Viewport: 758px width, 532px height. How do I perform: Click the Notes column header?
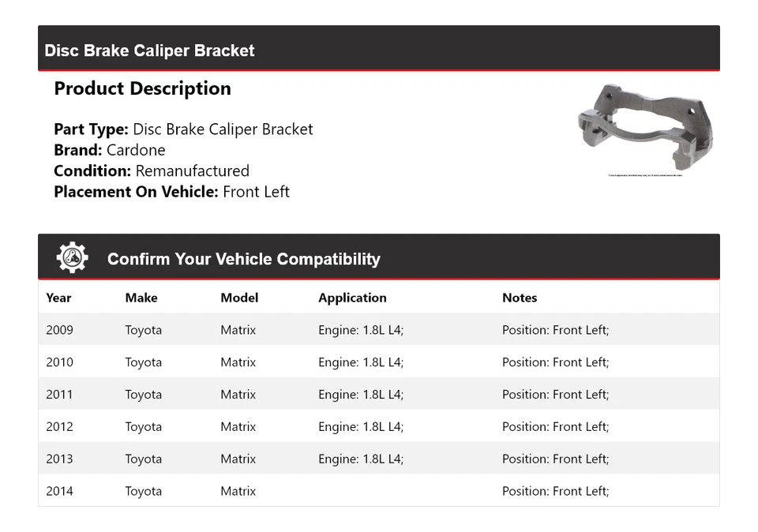point(520,298)
